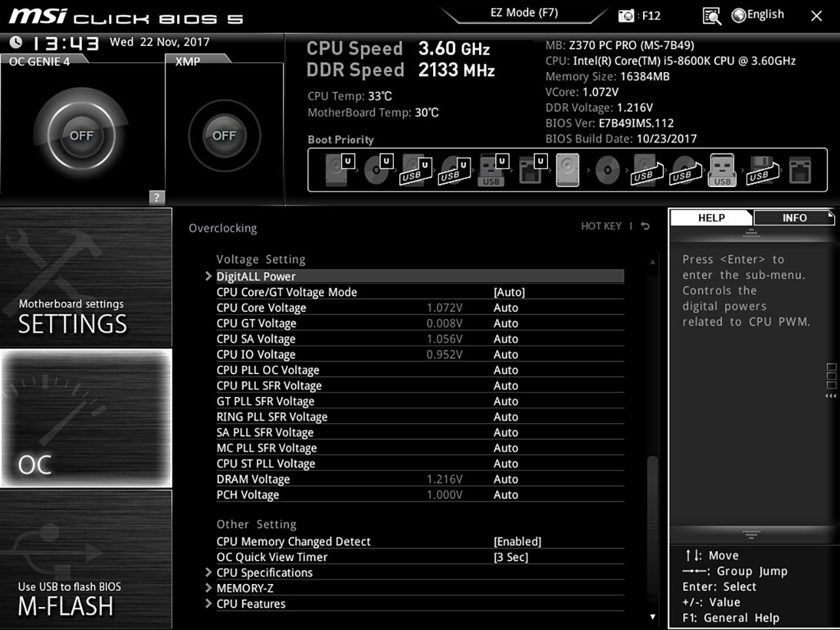Viewport: 840px width, 630px height.
Task: Click the 1.072V CPU Core Voltage reading
Action: click(444, 308)
